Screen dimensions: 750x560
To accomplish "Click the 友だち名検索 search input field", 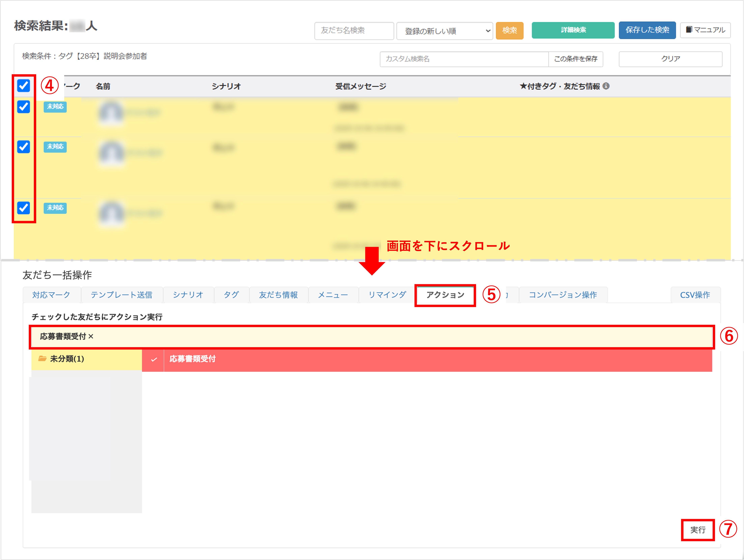I will [x=354, y=31].
